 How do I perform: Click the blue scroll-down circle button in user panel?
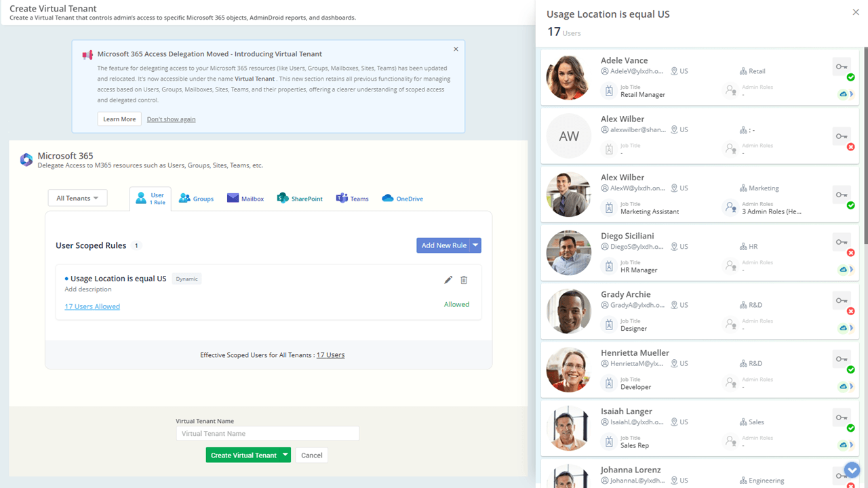coord(852,470)
